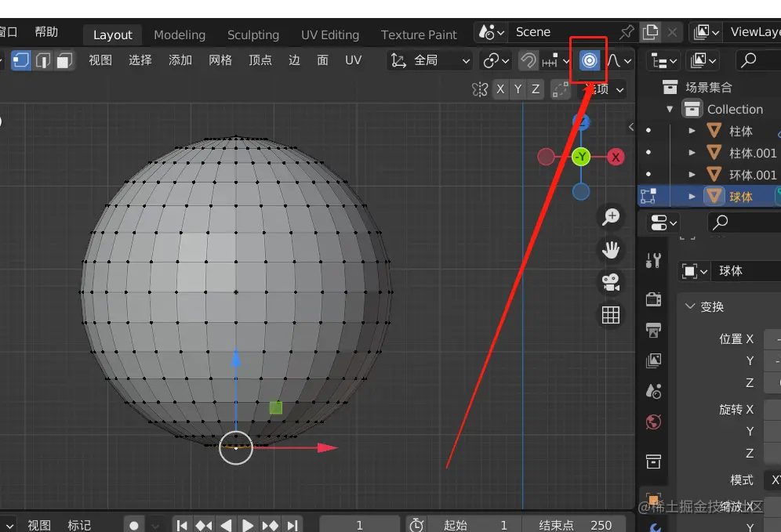Toggle the snap magnet icon
This screenshot has height=532, width=781.
(529, 60)
